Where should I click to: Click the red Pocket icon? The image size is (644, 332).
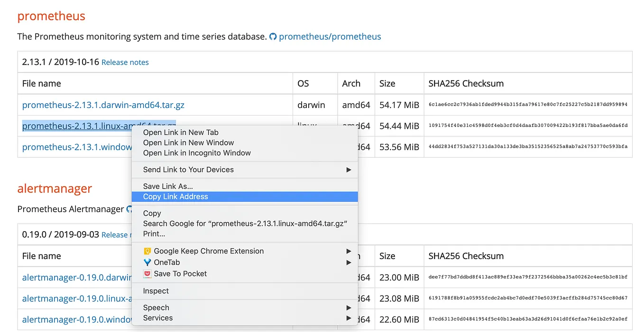[147, 274]
